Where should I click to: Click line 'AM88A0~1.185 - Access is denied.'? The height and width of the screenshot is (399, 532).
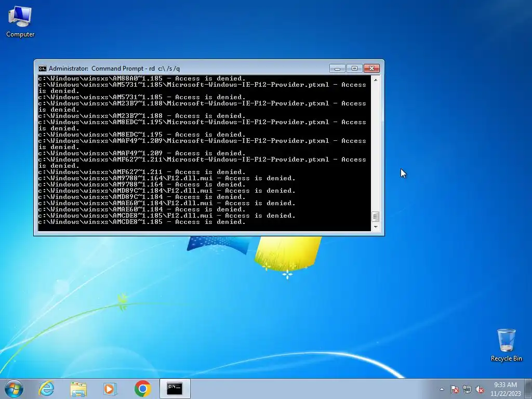[x=141, y=79]
